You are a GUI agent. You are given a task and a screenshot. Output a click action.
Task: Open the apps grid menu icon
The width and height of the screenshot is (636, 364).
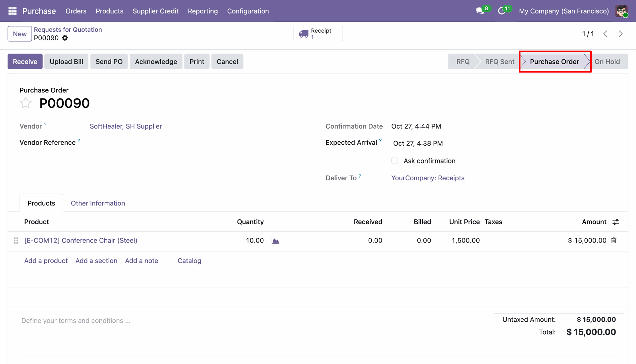click(x=12, y=11)
